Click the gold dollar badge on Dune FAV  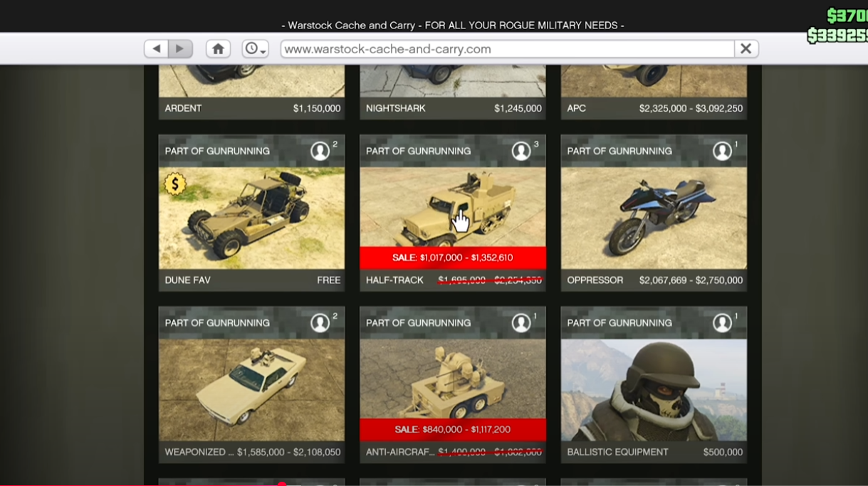pyautogui.click(x=175, y=184)
